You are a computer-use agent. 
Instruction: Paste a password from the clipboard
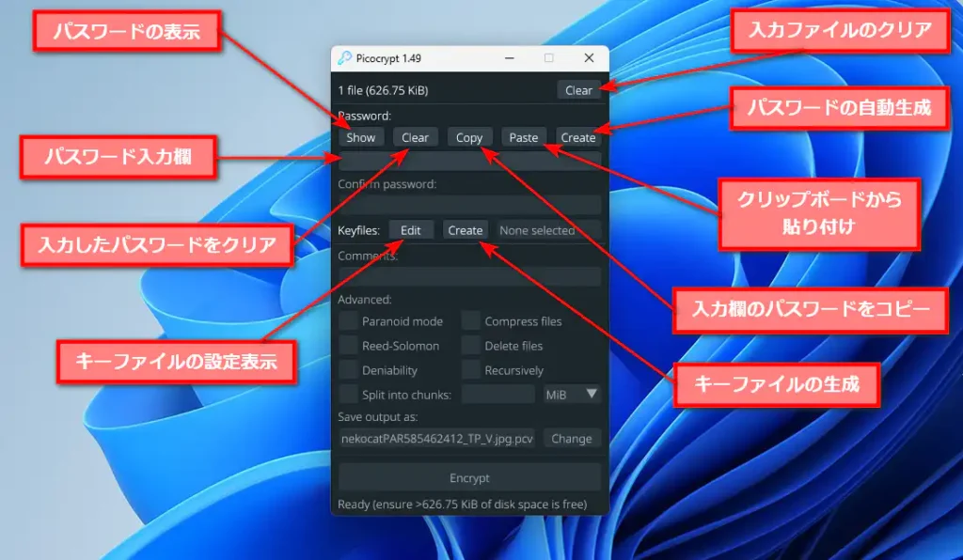[x=524, y=137]
